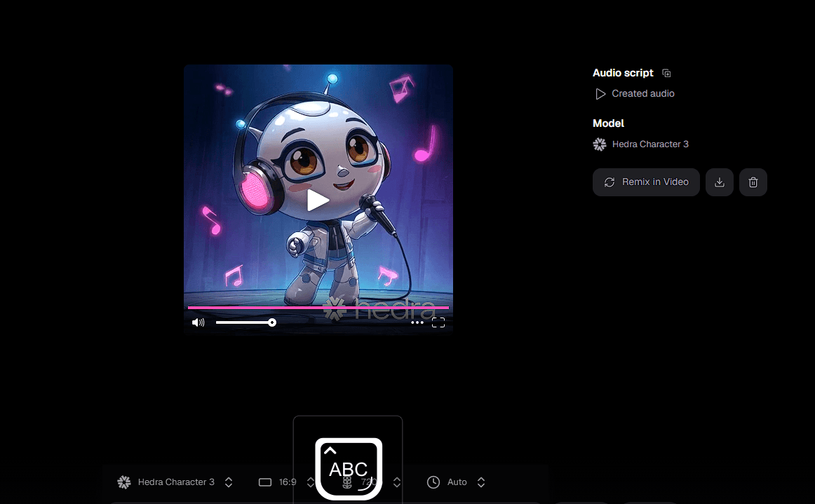This screenshot has height=504, width=815.
Task: Enter fullscreen video mode
Action: click(438, 322)
